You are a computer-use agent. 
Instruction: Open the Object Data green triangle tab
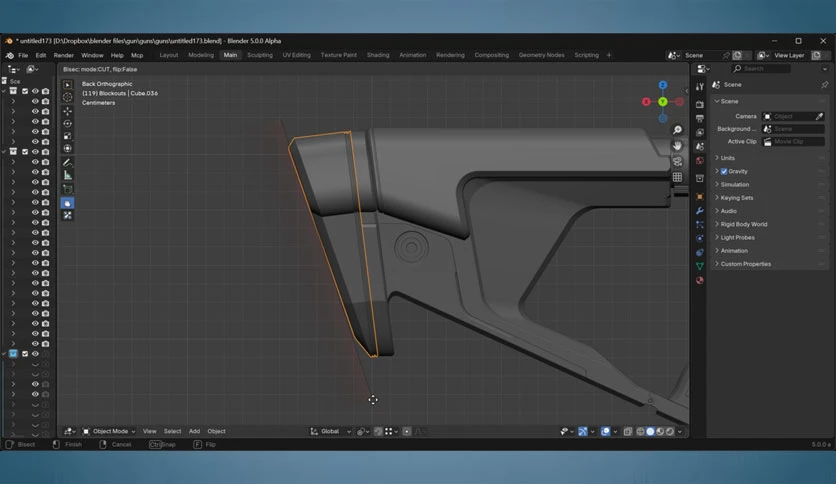click(700, 266)
